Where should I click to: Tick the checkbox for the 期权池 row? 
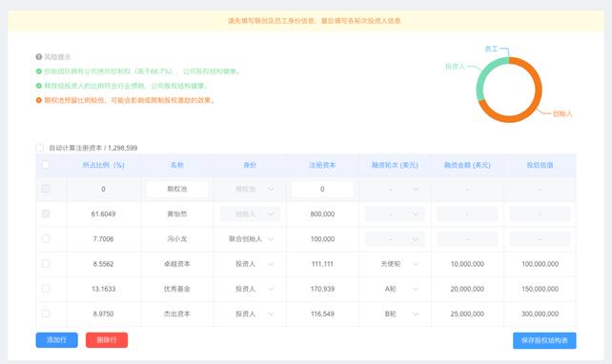point(46,189)
